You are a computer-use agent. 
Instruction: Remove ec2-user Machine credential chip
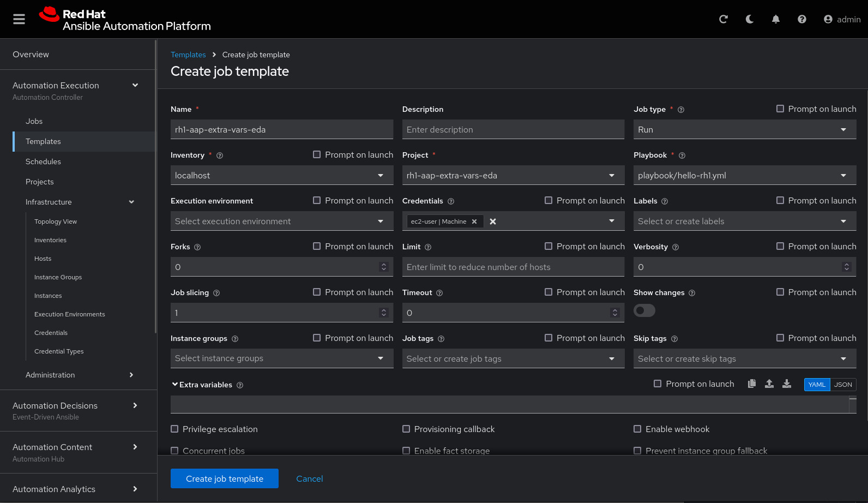[474, 221]
